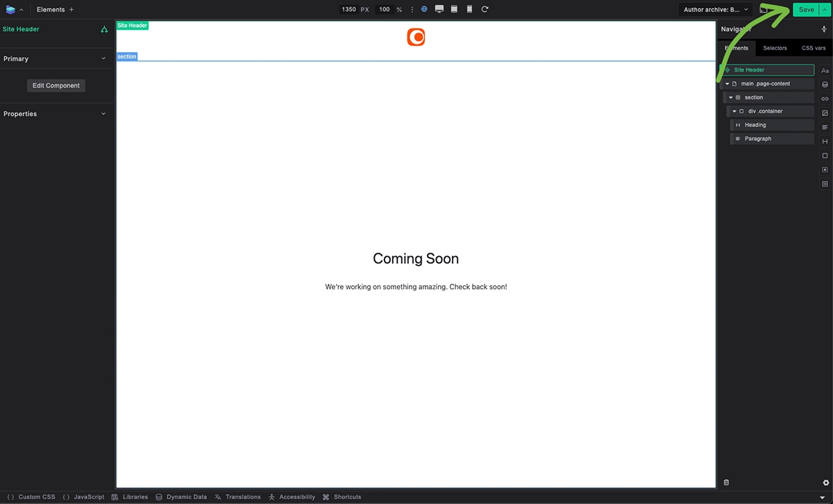Click the image element icon in sidebar
Viewport: 833px width, 504px height.
825,112
